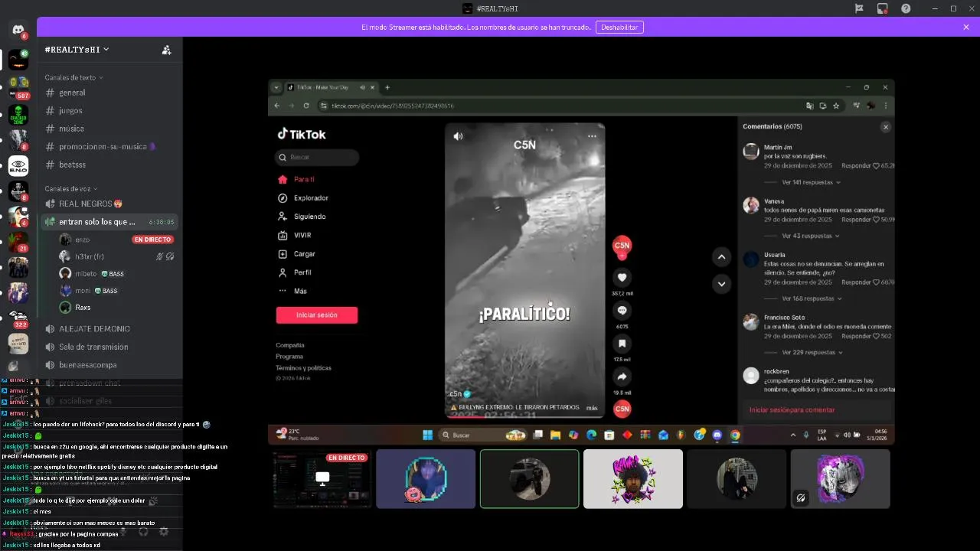Open server icon with 587 badge

(18, 86)
